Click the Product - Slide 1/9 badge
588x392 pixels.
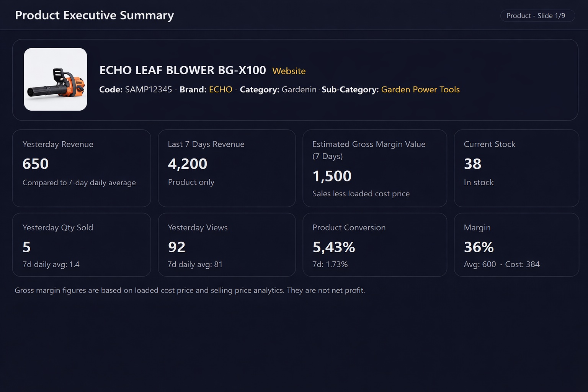point(537,16)
